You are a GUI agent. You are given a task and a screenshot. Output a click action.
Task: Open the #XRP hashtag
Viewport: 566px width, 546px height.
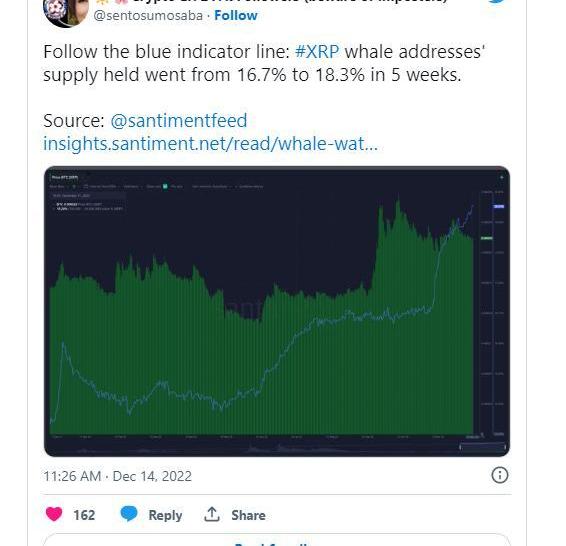pyautogui.click(x=317, y=52)
